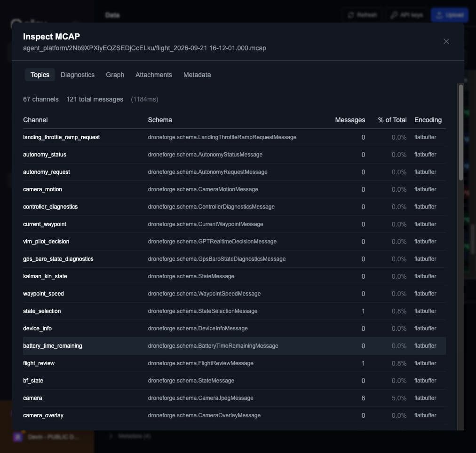
Task: View the Metadata tab
Action: (197, 75)
